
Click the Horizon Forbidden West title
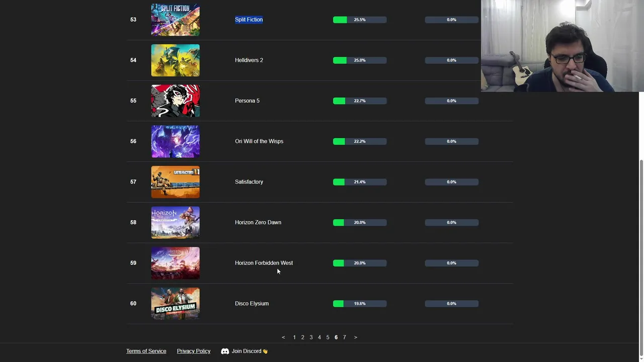pos(264,263)
